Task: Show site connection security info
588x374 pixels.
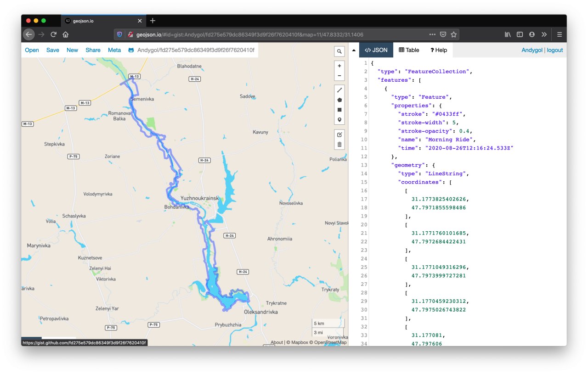Action: point(130,34)
